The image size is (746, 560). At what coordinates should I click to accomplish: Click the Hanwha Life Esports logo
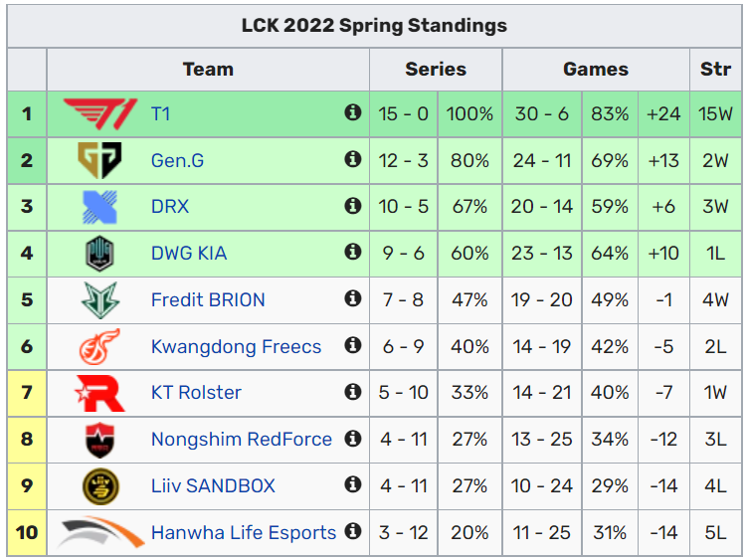(99, 533)
